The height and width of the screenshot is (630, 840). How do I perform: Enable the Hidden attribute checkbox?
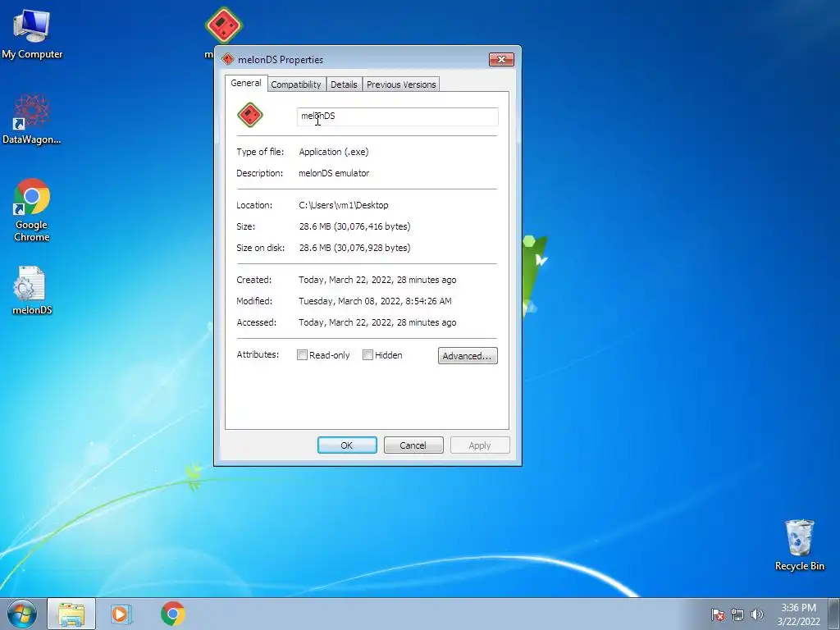[x=367, y=355]
